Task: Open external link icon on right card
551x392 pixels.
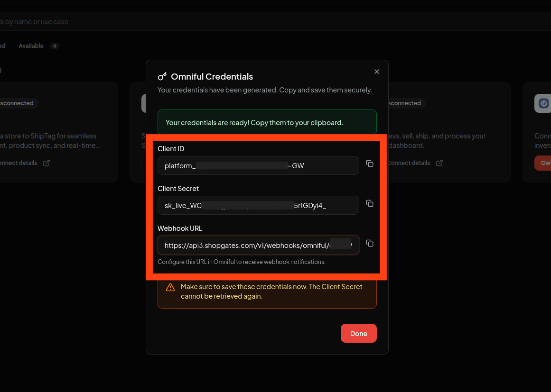Action: point(439,163)
